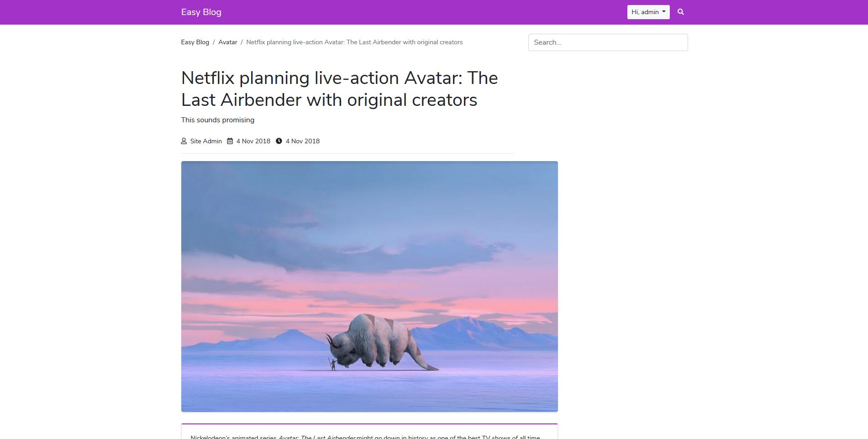868x439 pixels.
Task: Click the published date 4 Nov 2018
Action: 253,141
